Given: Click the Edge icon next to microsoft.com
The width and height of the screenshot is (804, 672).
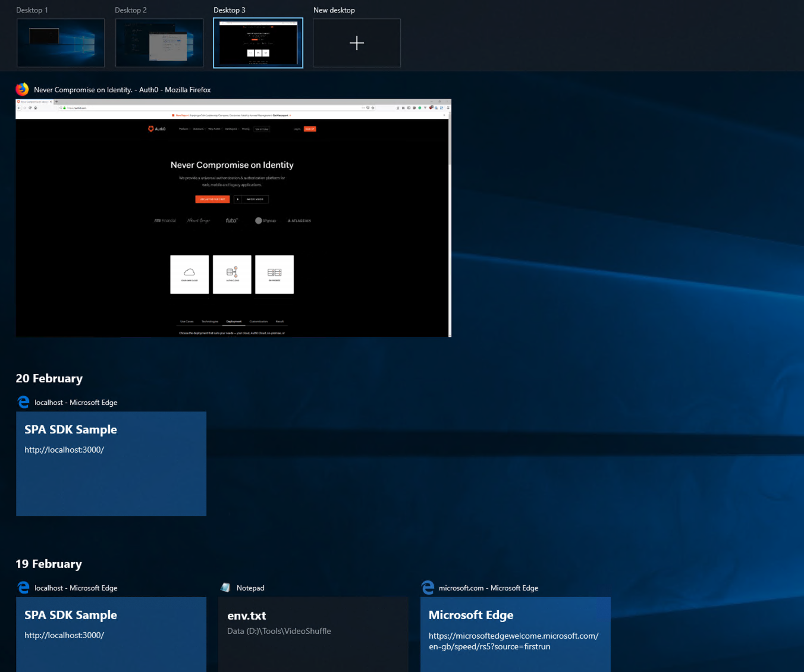Looking at the screenshot, I should [x=428, y=588].
